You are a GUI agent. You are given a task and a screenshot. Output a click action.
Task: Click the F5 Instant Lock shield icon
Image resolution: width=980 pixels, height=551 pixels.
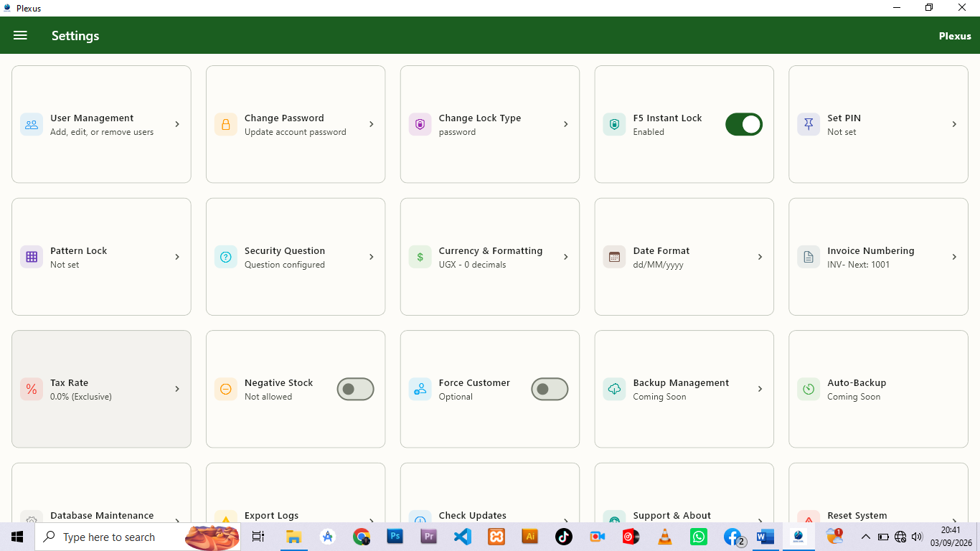click(x=614, y=124)
